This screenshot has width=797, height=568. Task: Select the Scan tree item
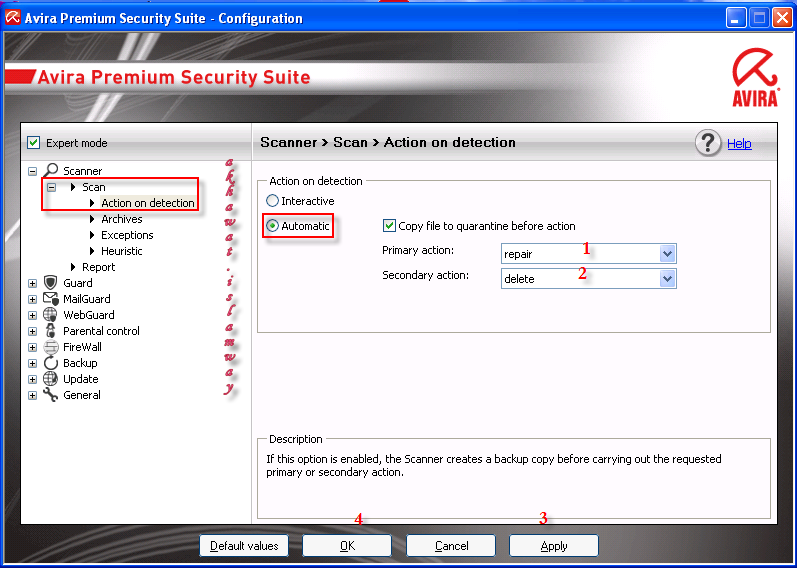pos(94,187)
